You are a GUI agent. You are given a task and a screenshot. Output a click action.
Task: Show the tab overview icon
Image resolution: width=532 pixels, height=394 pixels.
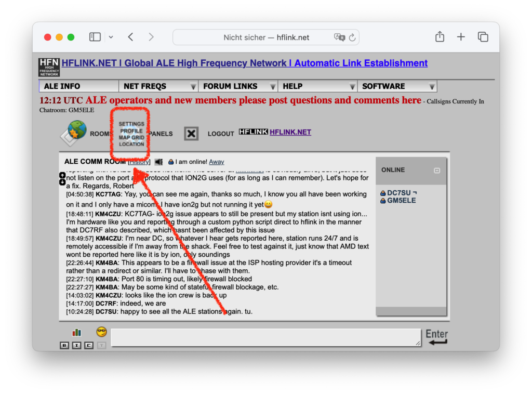tap(483, 37)
